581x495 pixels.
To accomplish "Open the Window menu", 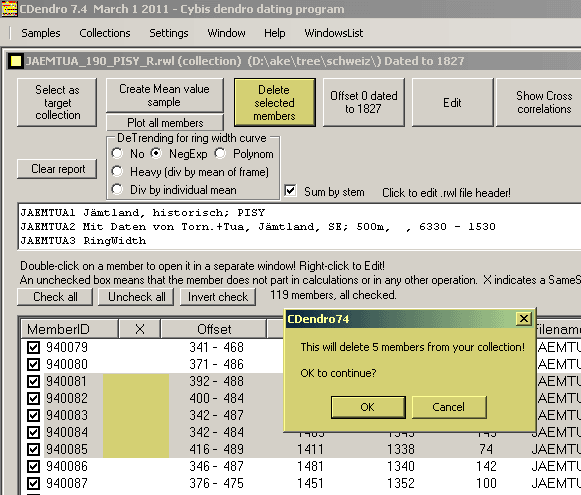I will coord(226,33).
